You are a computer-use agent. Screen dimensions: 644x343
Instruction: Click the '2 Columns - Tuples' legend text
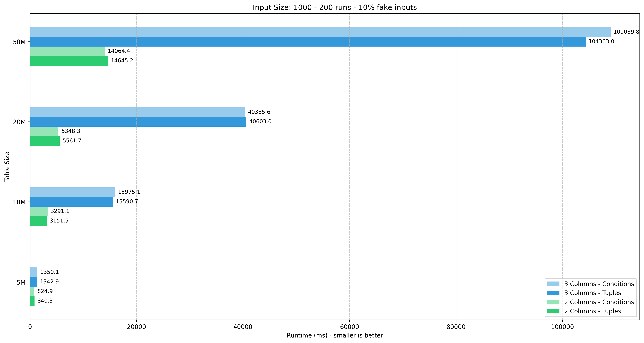click(593, 311)
